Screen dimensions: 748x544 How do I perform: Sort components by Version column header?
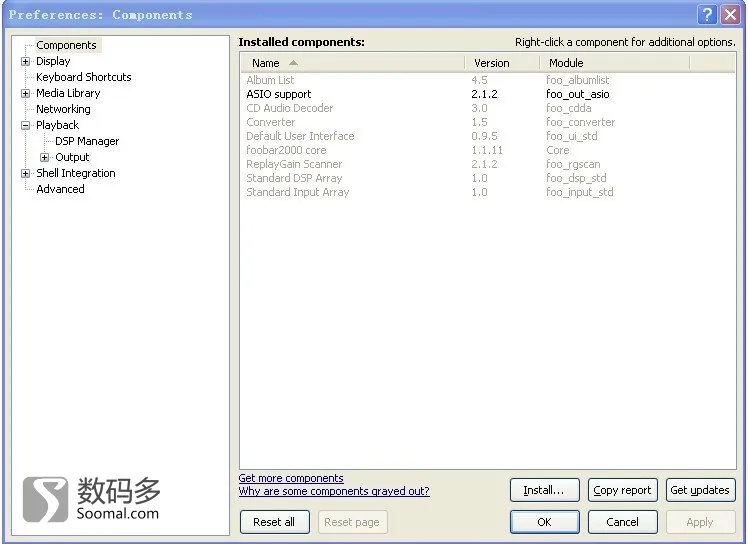502,63
